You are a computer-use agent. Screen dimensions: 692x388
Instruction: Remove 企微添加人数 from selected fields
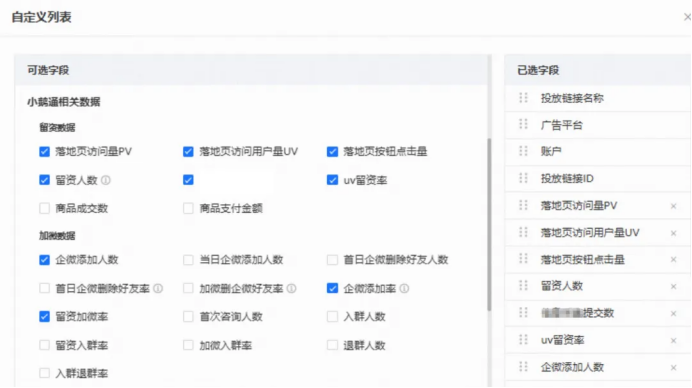point(673,367)
